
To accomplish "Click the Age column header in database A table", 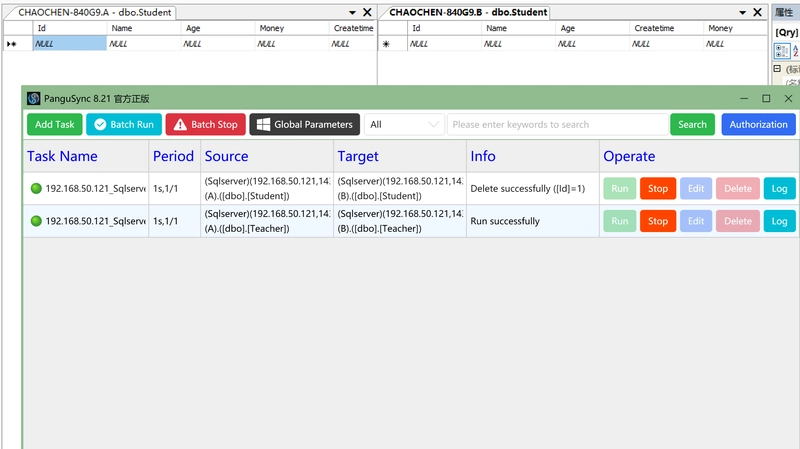I will 218,28.
